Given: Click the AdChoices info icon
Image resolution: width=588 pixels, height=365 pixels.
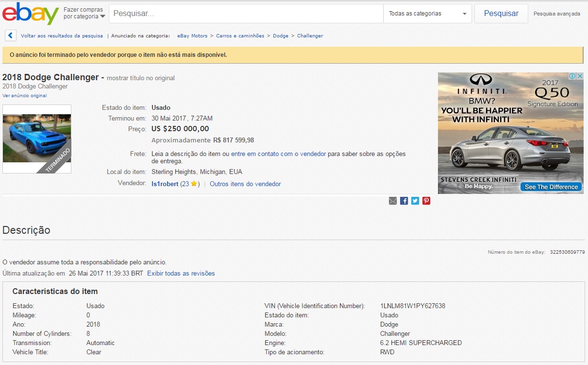Looking at the screenshot, I should (x=572, y=76).
